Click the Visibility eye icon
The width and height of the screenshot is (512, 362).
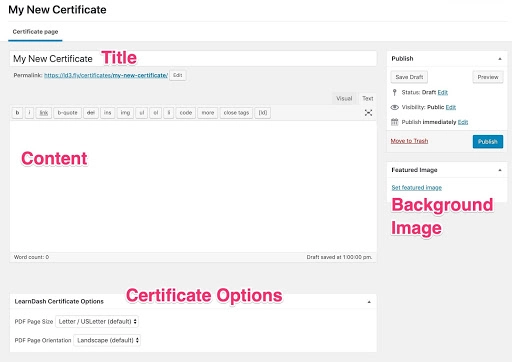tap(394, 107)
